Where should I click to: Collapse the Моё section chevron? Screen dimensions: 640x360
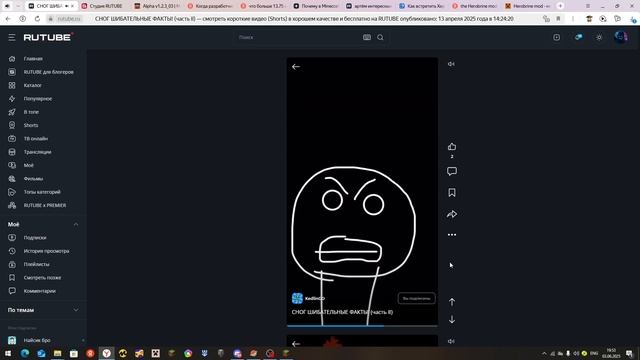coord(76,224)
